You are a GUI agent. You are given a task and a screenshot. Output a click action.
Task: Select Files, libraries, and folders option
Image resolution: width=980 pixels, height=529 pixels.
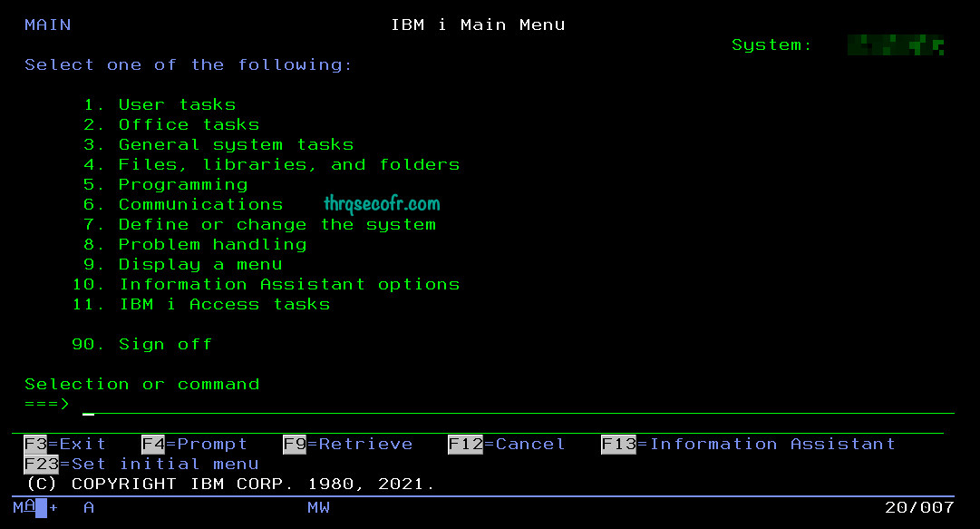(272, 164)
